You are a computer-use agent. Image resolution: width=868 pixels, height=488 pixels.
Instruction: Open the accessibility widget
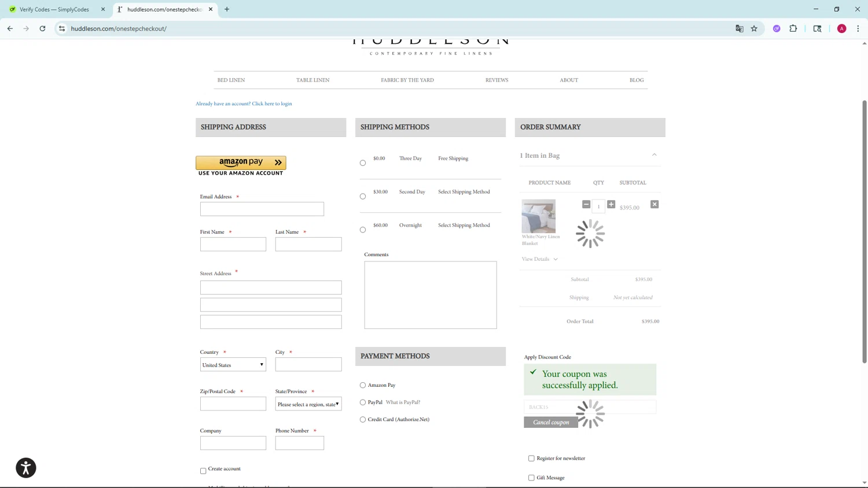[26, 468]
